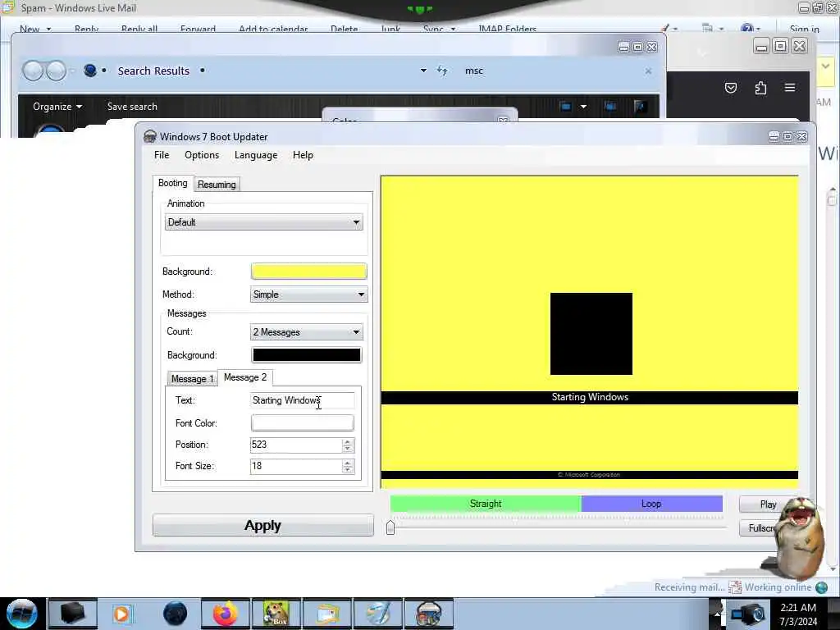This screenshot has height=630, width=840.
Task: Click the change view icon in Search Results
Action: pos(566,106)
